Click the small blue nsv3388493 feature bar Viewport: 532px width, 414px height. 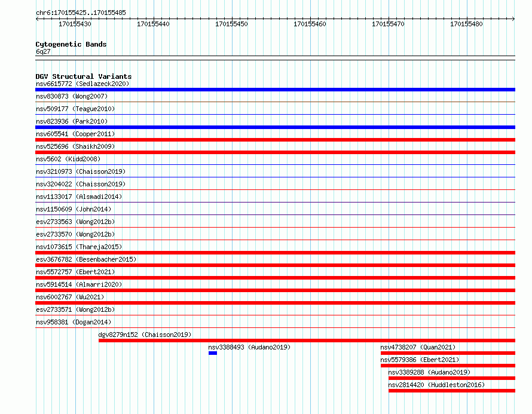coord(213,353)
